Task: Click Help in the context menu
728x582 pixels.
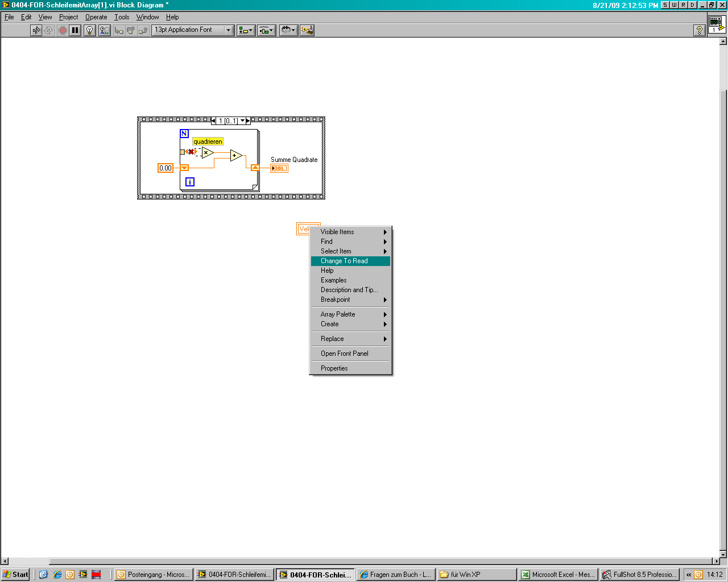Action: point(350,271)
